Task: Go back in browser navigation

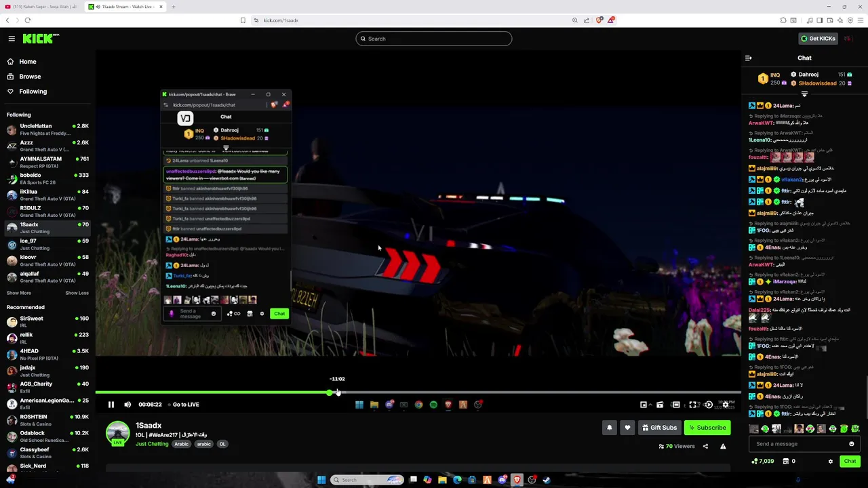Action: 7,20
